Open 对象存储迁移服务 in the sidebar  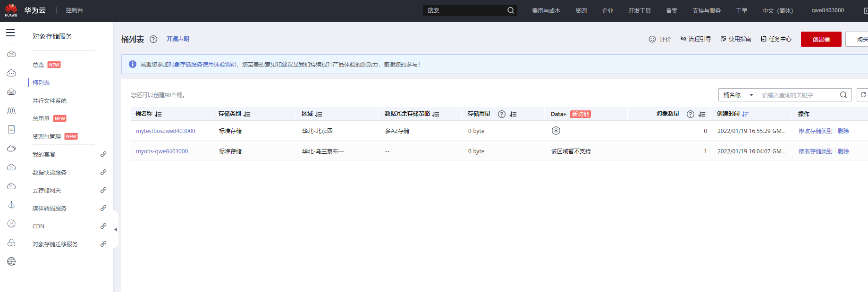[x=55, y=244]
